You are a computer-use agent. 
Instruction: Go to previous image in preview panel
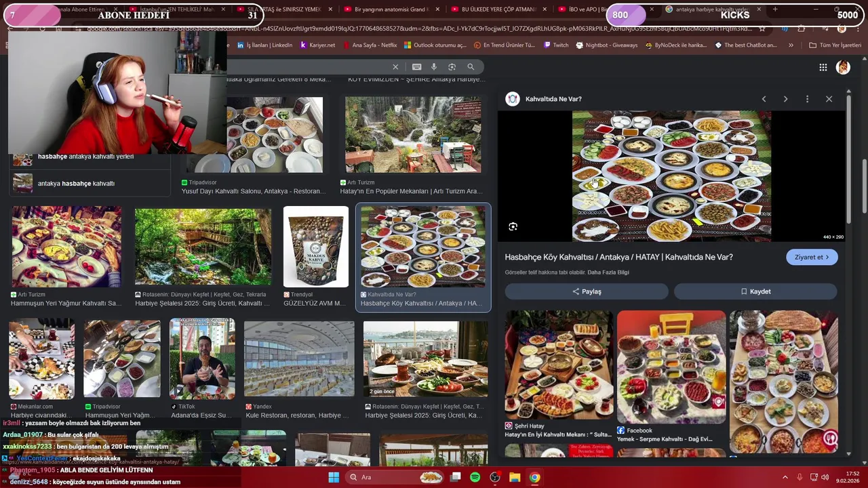click(x=764, y=99)
